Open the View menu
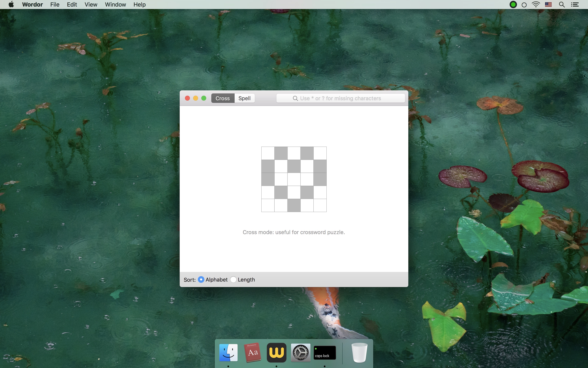 [91, 5]
